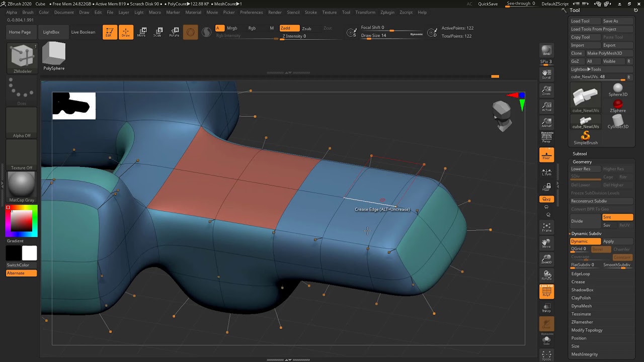
Task: Toggle the Floor grid button
Action: coord(546,155)
